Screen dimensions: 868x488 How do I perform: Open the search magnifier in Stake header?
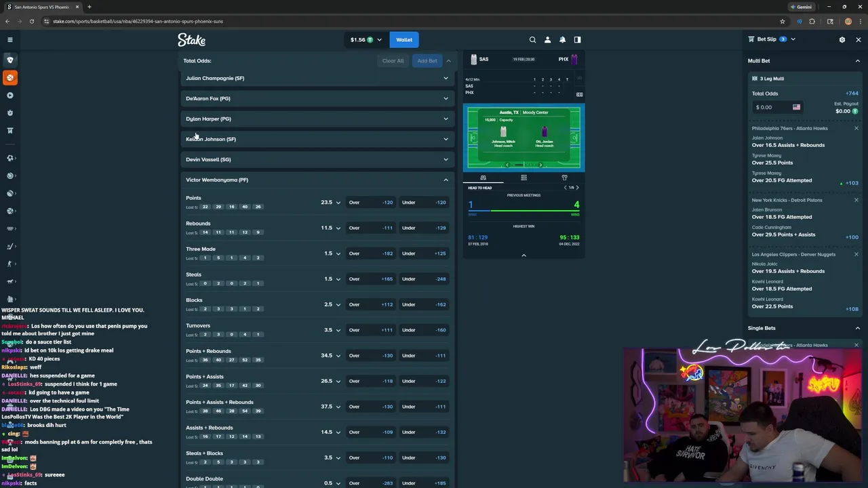point(532,40)
